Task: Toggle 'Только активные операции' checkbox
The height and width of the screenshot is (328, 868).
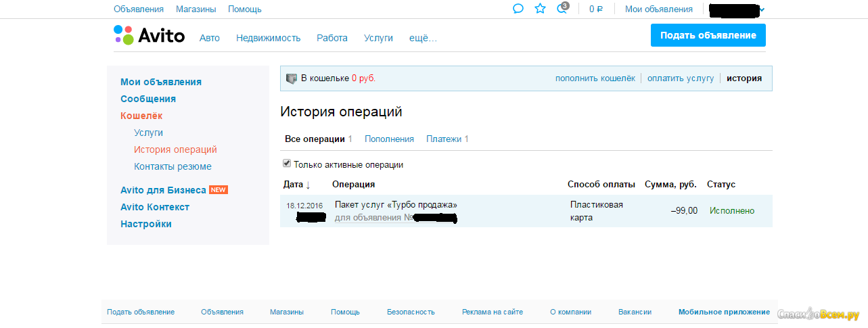Action: point(287,164)
